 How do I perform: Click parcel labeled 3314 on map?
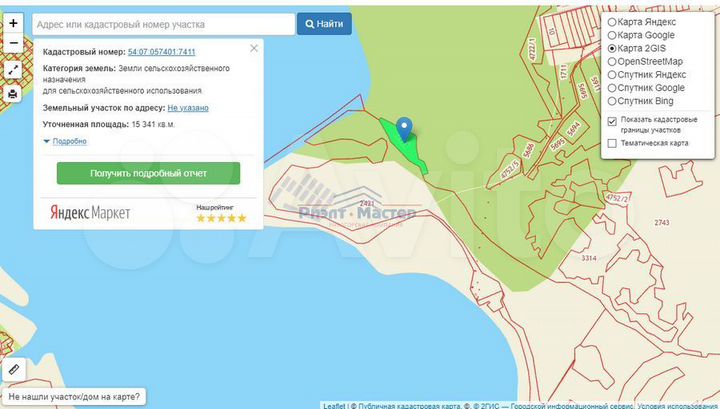click(x=589, y=258)
